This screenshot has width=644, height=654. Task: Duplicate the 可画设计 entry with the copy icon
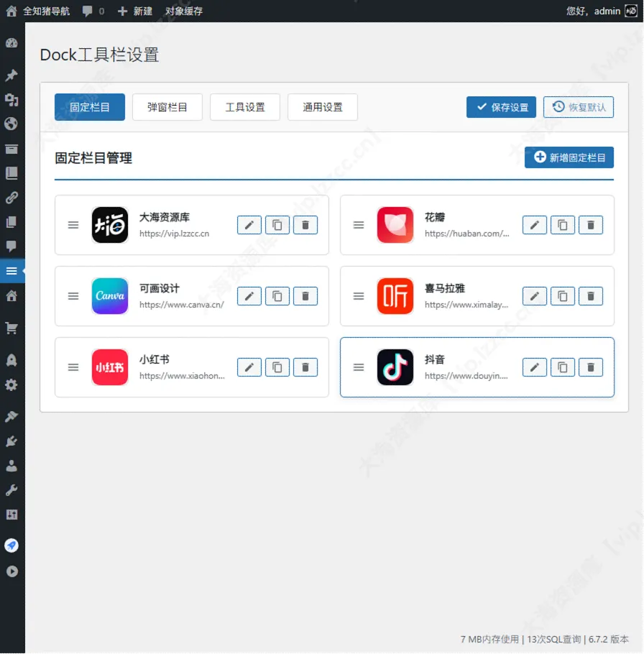pyautogui.click(x=277, y=295)
